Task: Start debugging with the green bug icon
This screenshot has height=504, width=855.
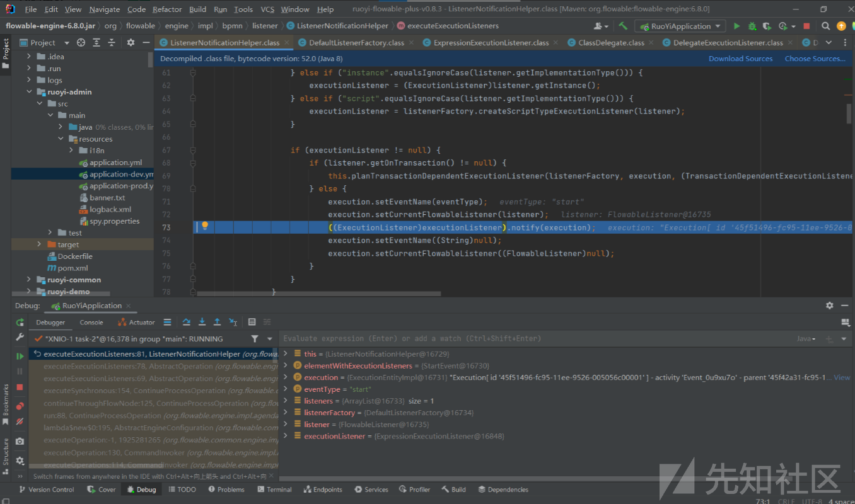Action: (752, 26)
